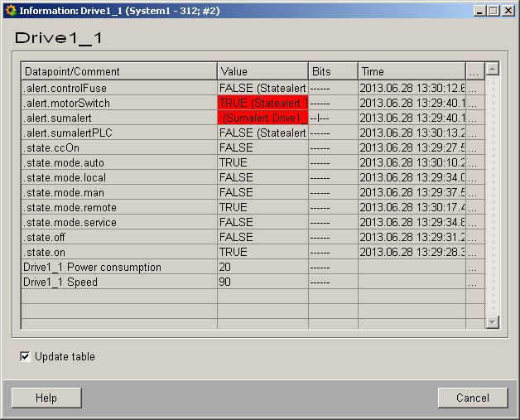Click the Power consumption value 20

263,267
